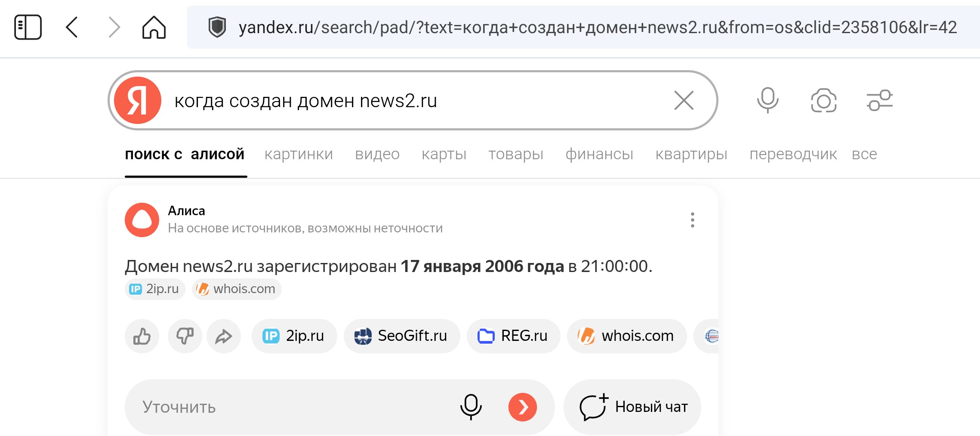This screenshot has height=436, width=980.
Task: Go back to the previous page
Action: pos(72,27)
